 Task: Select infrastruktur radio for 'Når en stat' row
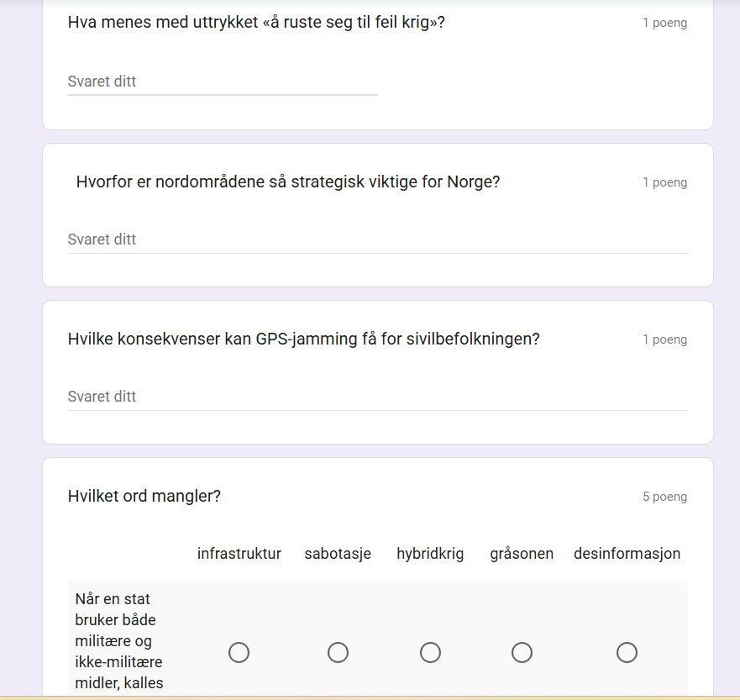pos(239,652)
